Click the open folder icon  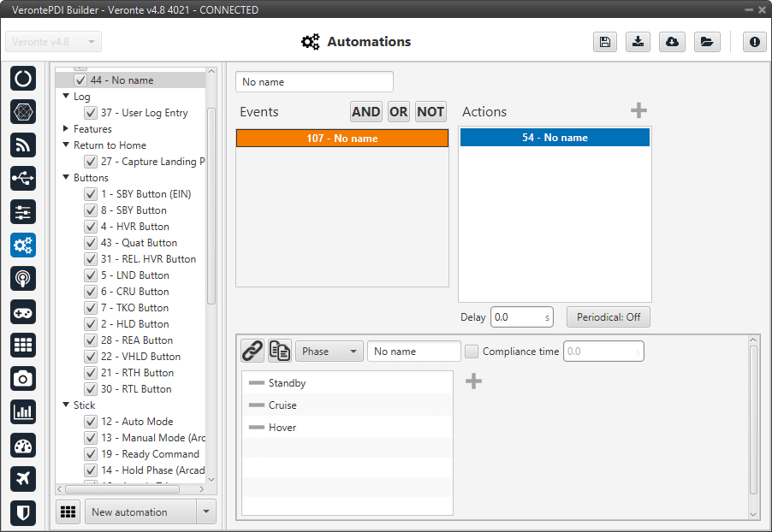[707, 42]
